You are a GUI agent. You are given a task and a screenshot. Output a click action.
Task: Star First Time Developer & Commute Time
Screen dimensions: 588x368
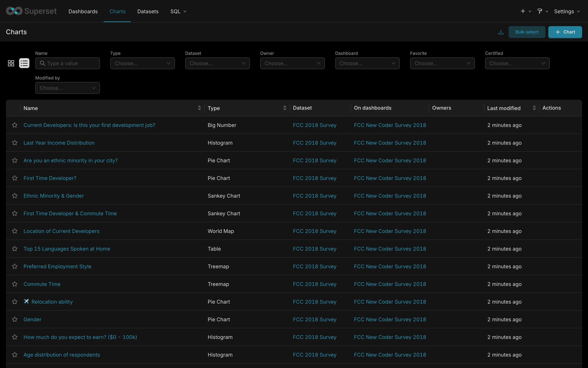pos(15,213)
